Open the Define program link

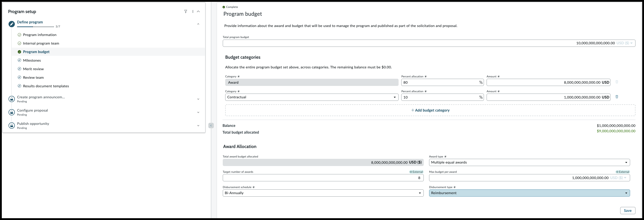coord(30,22)
